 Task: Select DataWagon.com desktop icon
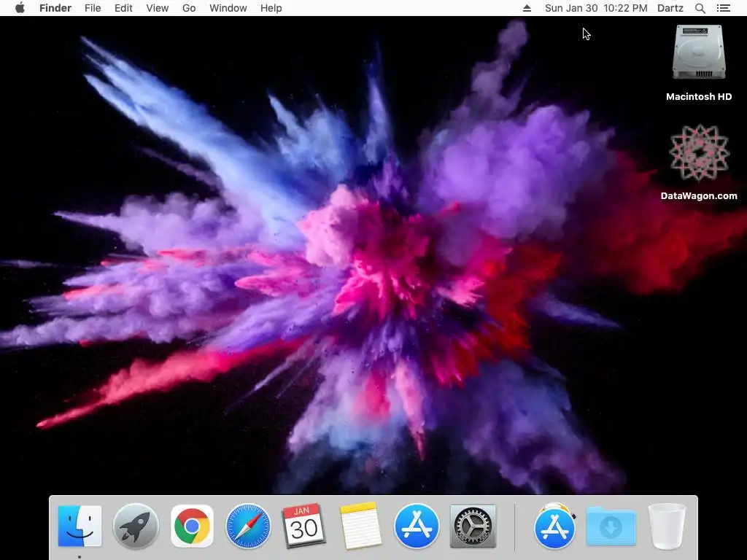(x=699, y=152)
